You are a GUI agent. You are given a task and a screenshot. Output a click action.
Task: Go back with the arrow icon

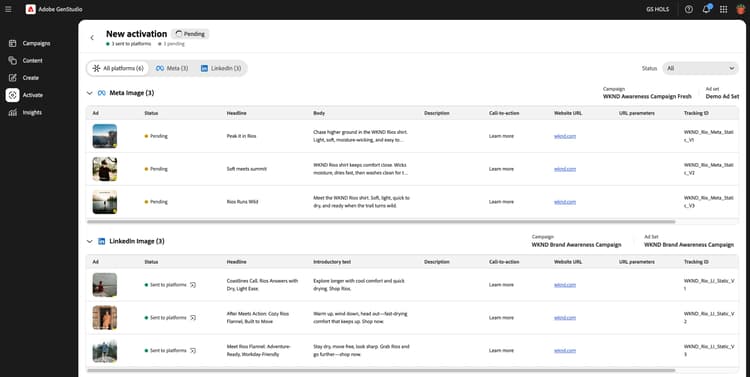pyautogui.click(x=92, y=37)
